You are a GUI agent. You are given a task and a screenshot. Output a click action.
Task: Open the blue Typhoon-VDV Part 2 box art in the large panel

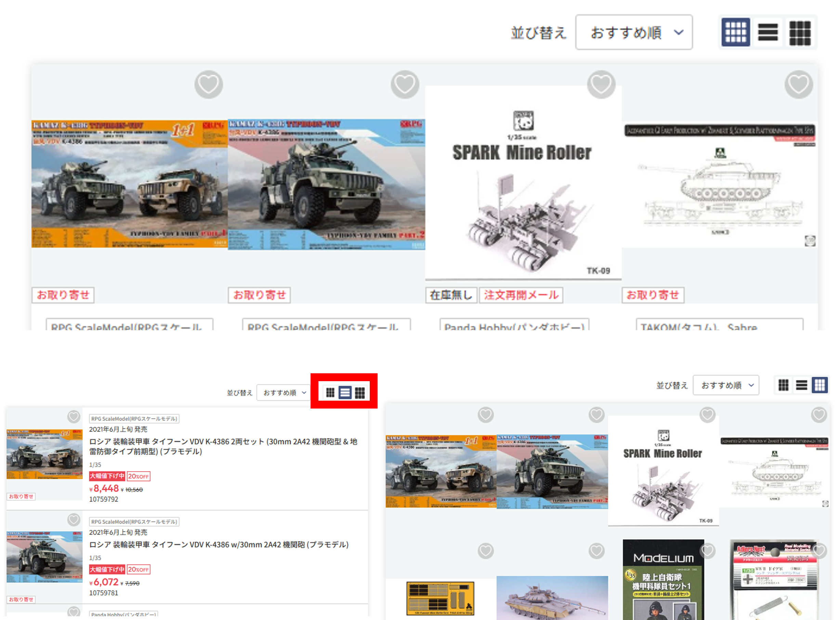[326, 185]
